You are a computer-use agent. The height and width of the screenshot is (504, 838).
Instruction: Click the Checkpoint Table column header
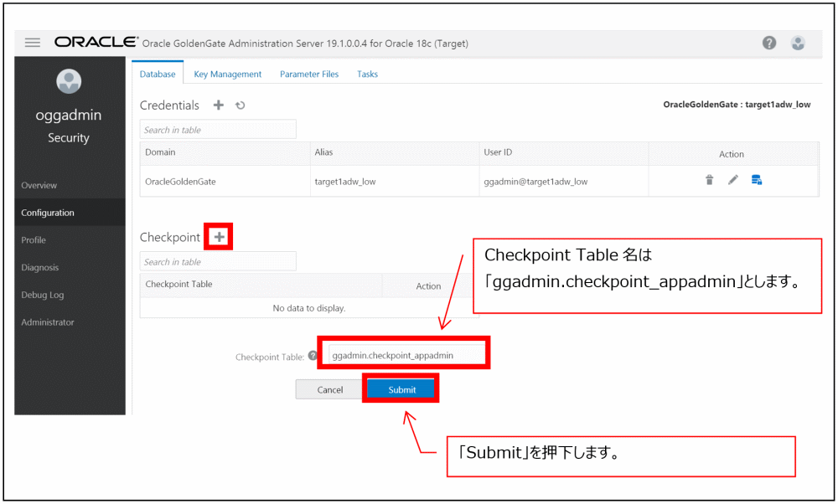[261, 285]
